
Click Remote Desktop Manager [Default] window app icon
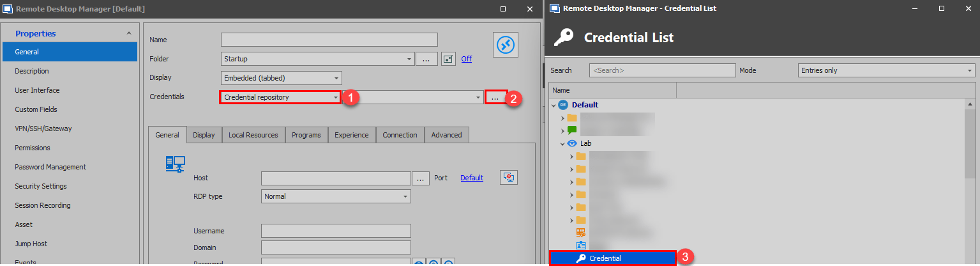[8, 9]
